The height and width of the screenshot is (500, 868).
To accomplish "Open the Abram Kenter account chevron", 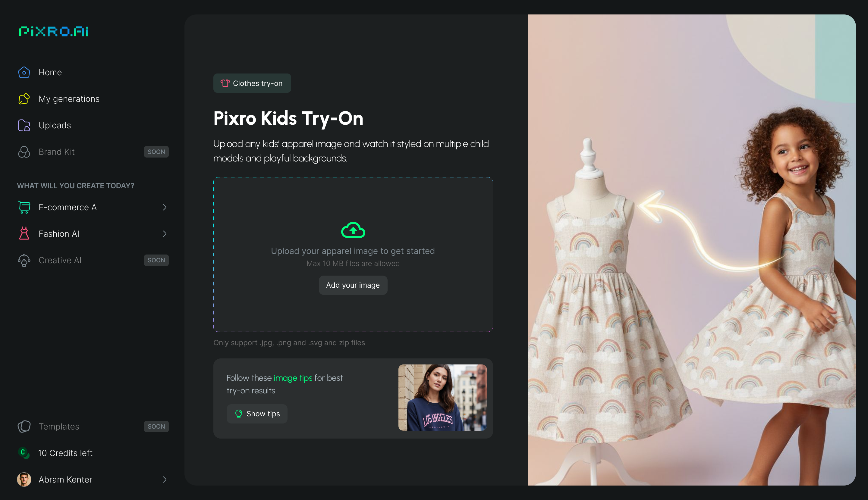I will tap(165, 480).
